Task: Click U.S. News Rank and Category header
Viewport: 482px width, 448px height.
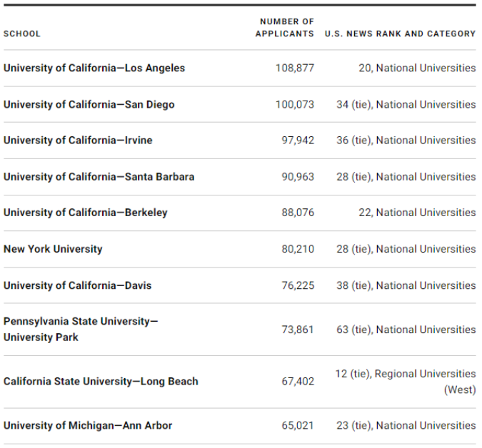Action: 400,34
